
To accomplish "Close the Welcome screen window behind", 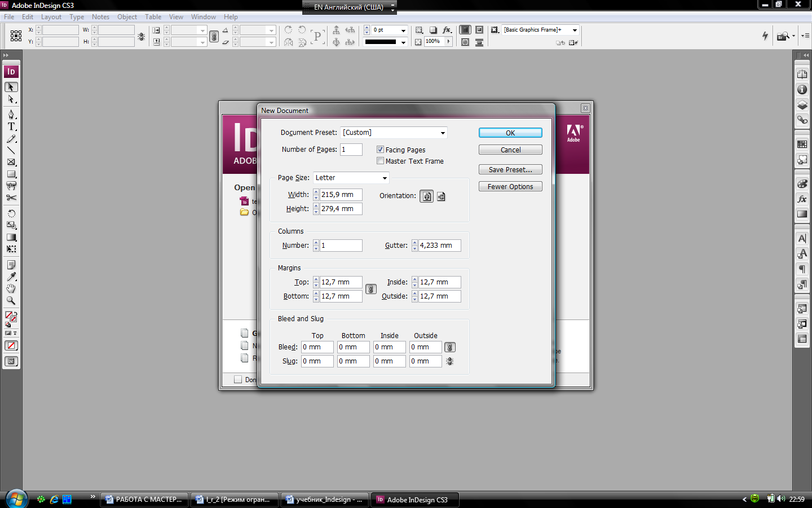I will [585, 108].
